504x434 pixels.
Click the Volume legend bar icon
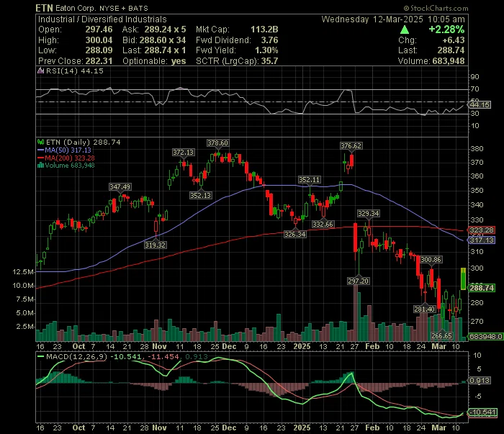pos(40,166)
